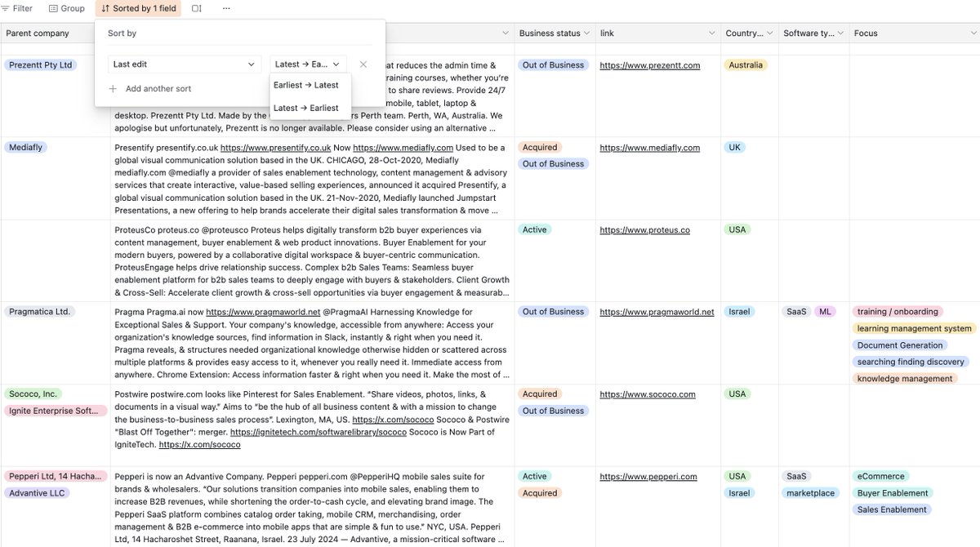Open the www.mediafly.com link in link column
This screenshot has width=980, height=547.
click(x=649, y=148)
